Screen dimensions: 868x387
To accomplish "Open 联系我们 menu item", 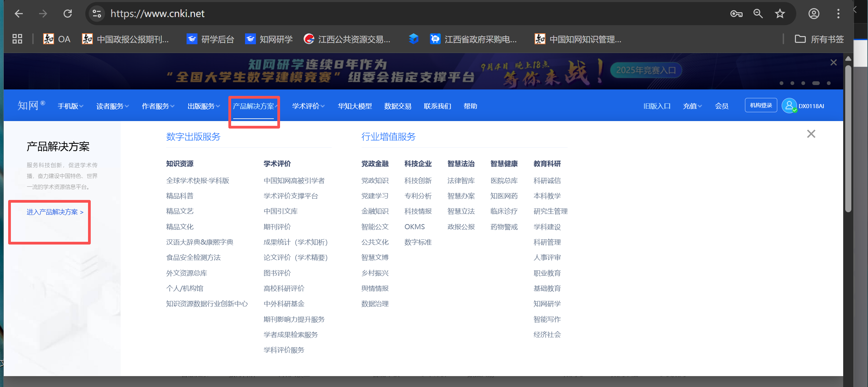I will [437, 106].
